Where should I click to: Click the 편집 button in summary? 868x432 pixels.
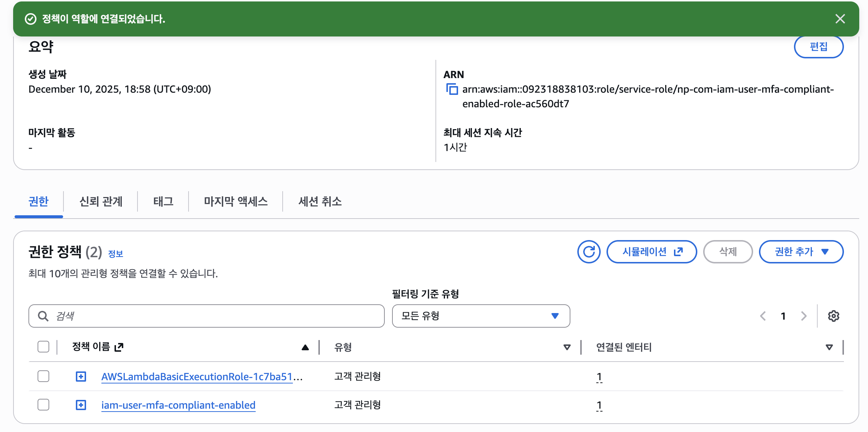coord(818,47)
